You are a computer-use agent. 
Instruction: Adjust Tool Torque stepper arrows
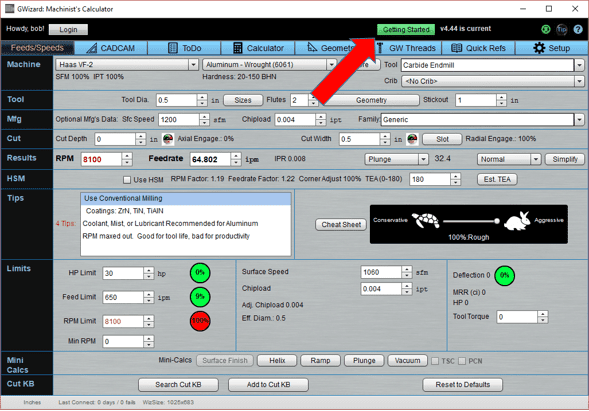click(542, 317)
